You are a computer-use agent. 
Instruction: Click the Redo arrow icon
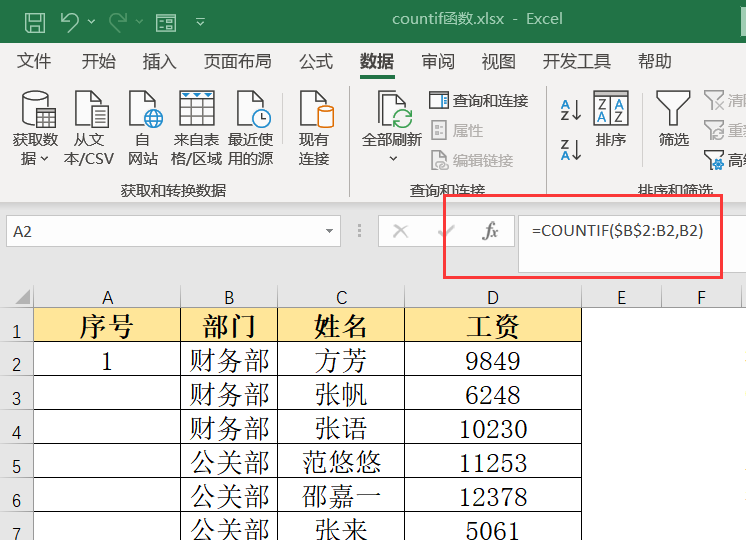pyautogui.click(x=118, y=22)
